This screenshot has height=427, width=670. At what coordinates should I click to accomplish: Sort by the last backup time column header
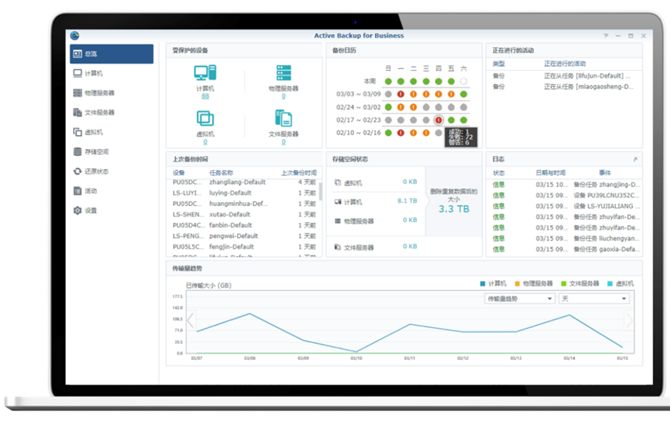pyautogui.click(x=299, y=173)
